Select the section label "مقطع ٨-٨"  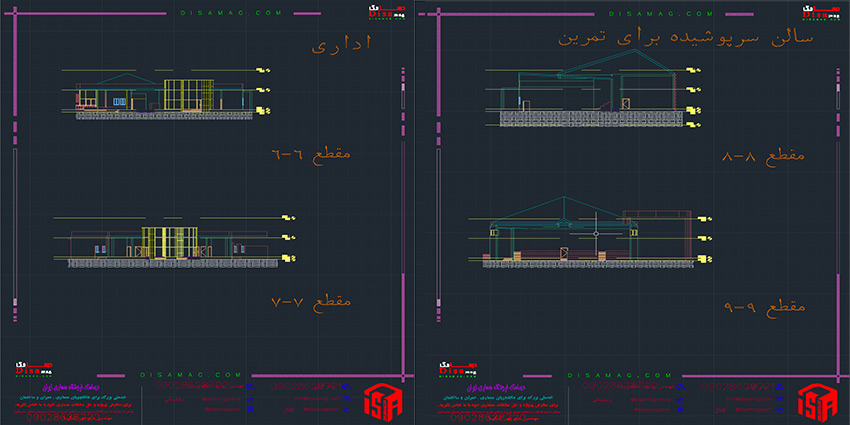click(x=763, y=158)
